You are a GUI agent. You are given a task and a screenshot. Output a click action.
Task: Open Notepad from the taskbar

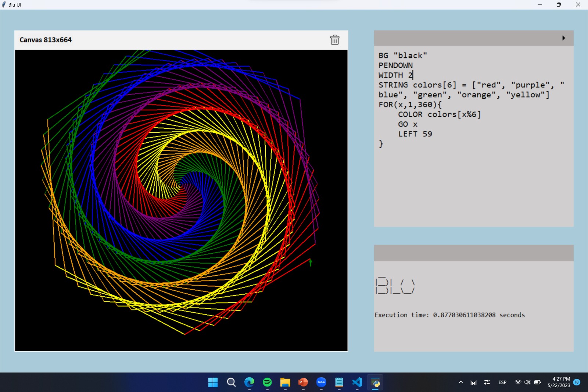coord(339,382)
